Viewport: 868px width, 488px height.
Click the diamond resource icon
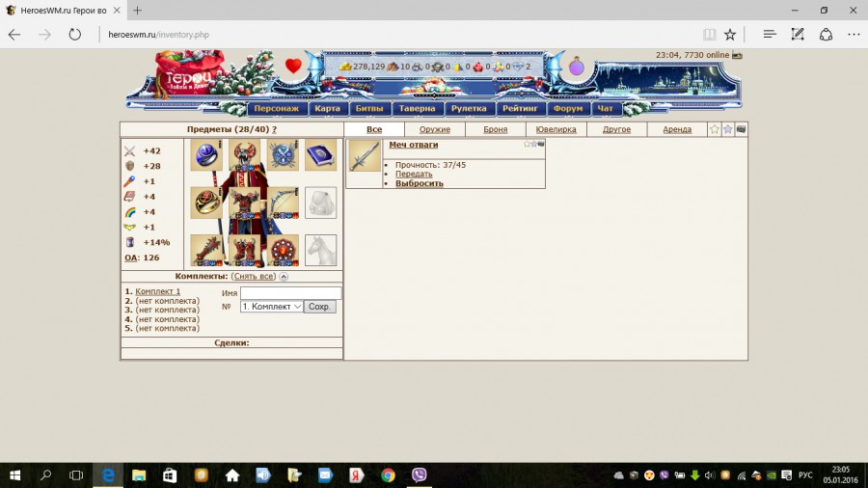pyautogui.click(x=518, y=67)
